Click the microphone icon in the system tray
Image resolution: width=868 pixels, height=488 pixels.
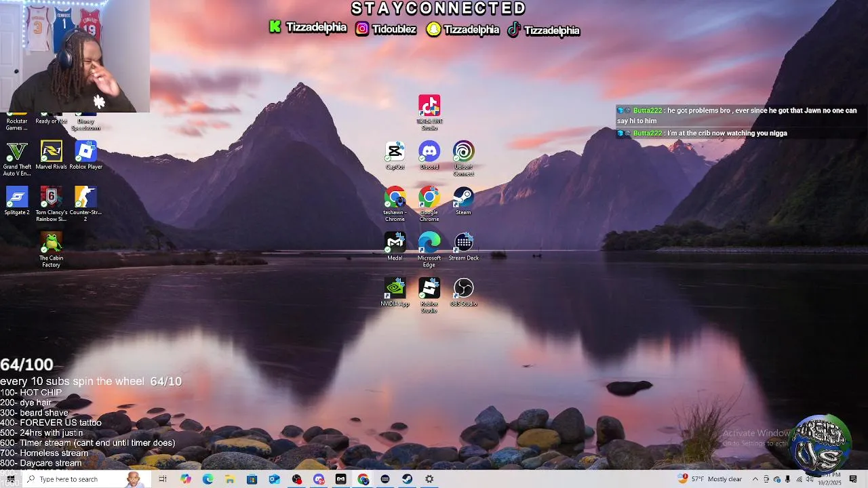[x=787, y=479]
